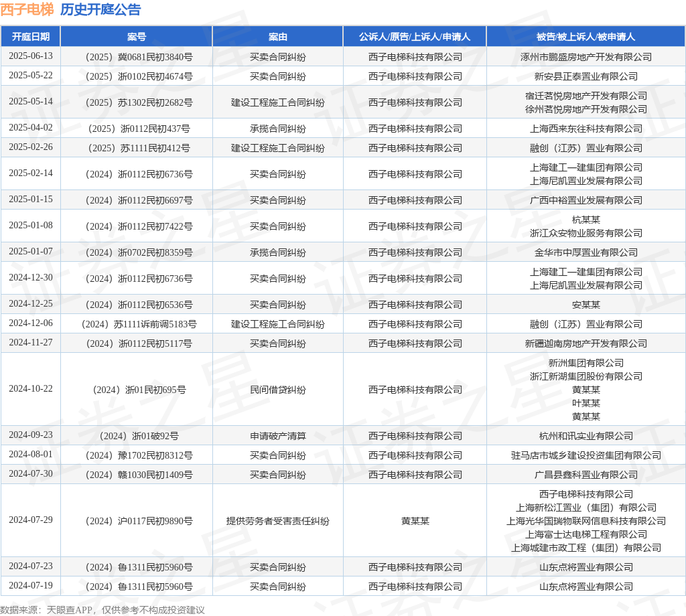Screen dimensions: 686x616
Task: Click the 历史开庭公告 heading
Action: (x=100, y=9)
